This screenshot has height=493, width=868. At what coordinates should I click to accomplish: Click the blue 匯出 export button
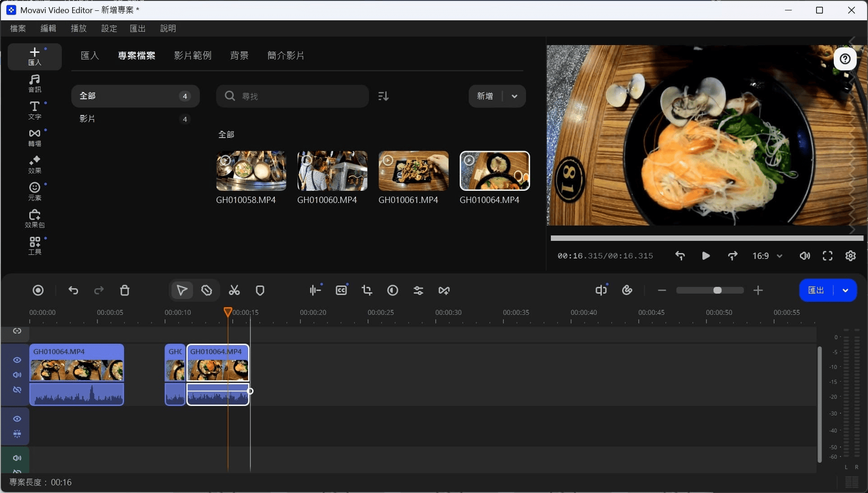tap(816, 290)
